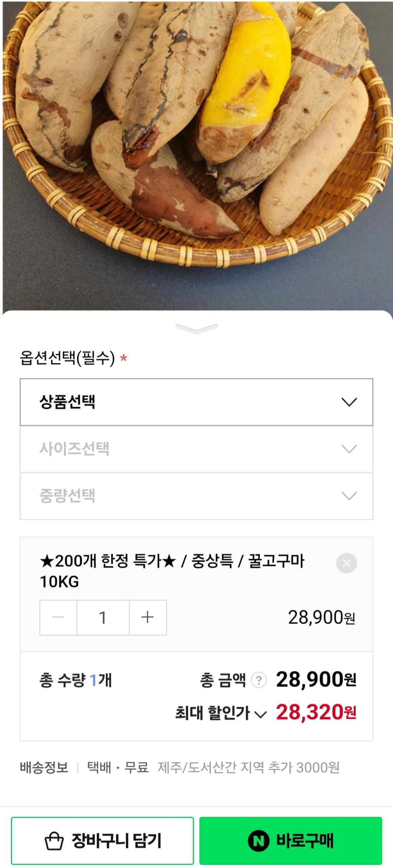Tap the green 바로구매 button

point(291,840)
